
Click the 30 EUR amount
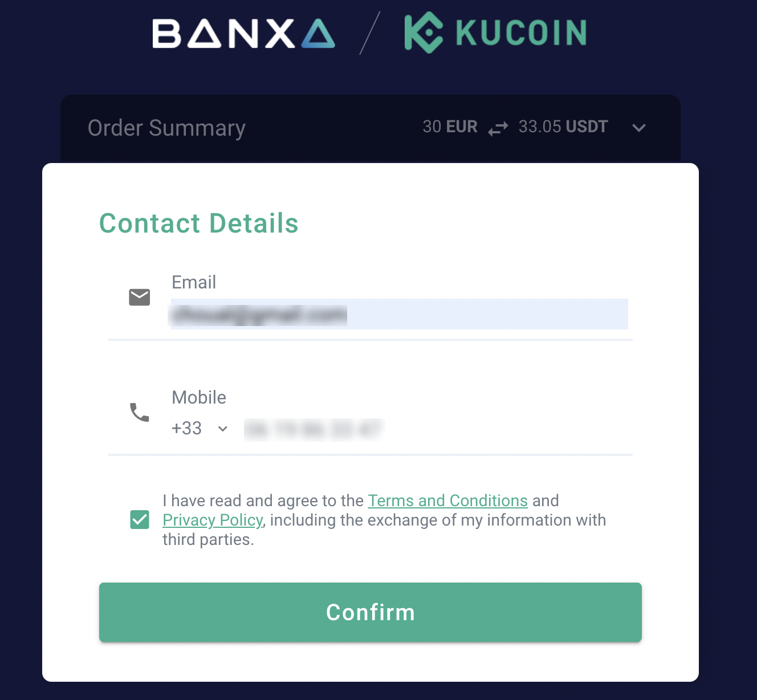[x=450, y=127]
